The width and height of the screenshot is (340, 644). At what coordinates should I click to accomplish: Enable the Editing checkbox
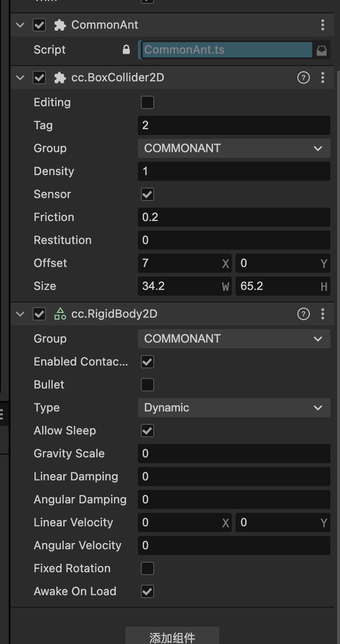(147, 102)
